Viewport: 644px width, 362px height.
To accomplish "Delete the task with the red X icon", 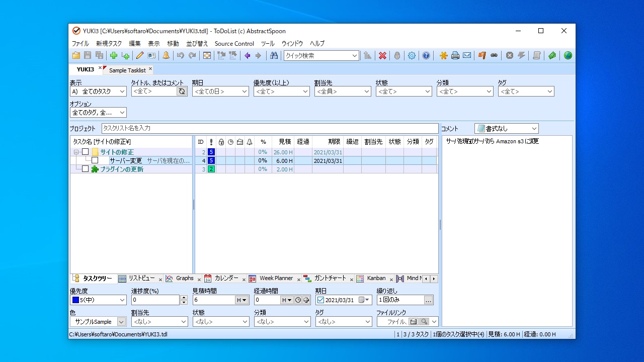I will (382, 55).
